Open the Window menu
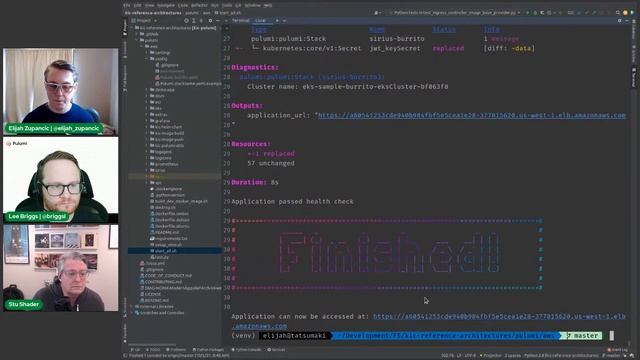The image size is (640, 360). pos(252,5)
